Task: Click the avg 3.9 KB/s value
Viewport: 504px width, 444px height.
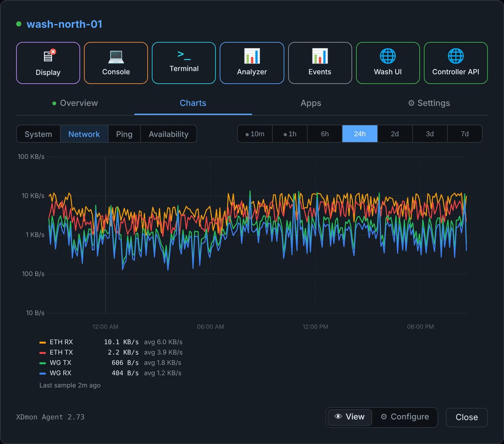Action: (x=163, y=352)
